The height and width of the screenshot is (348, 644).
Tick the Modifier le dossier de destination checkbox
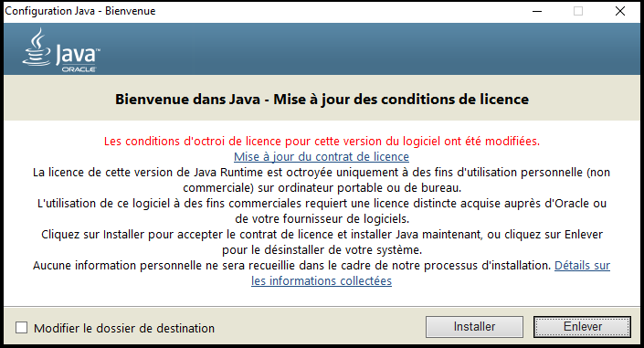coord(21,328)
